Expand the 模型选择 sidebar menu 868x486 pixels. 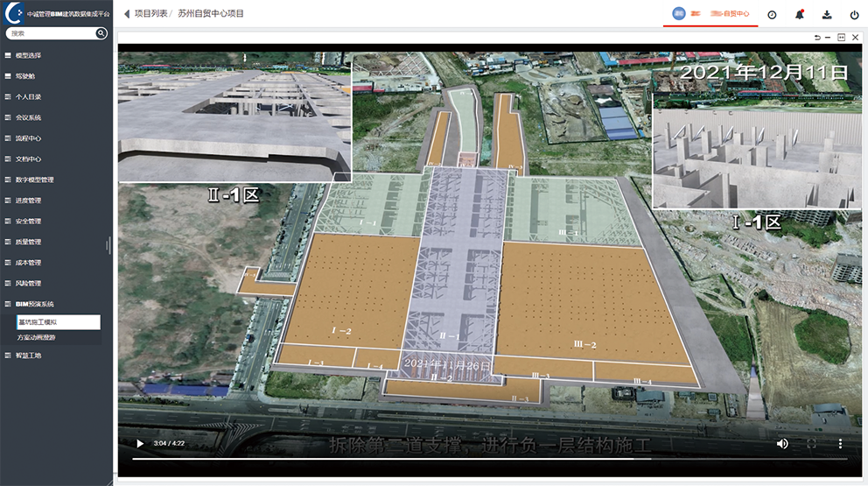pos(28,56)
